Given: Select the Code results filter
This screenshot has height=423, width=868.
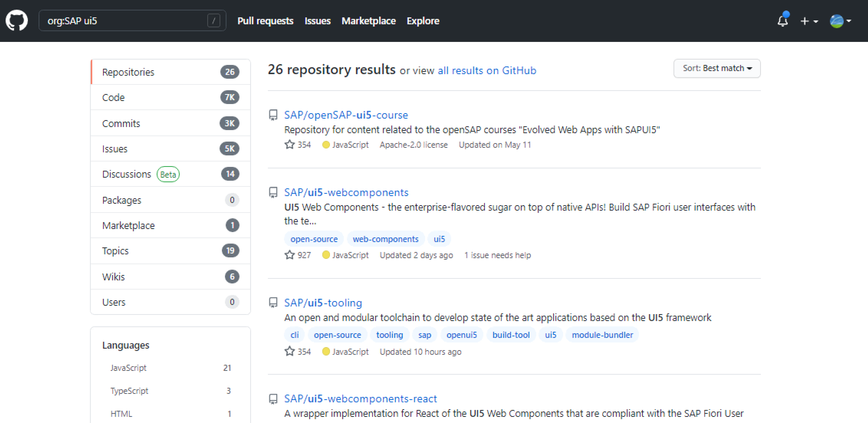Looking at the screenshot, I should tap(170, 97).
